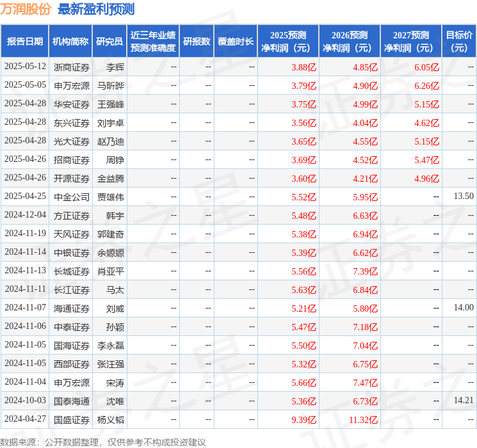
Task: Click the 6.63亿 forecast value
Action: (x=365, y=215)
